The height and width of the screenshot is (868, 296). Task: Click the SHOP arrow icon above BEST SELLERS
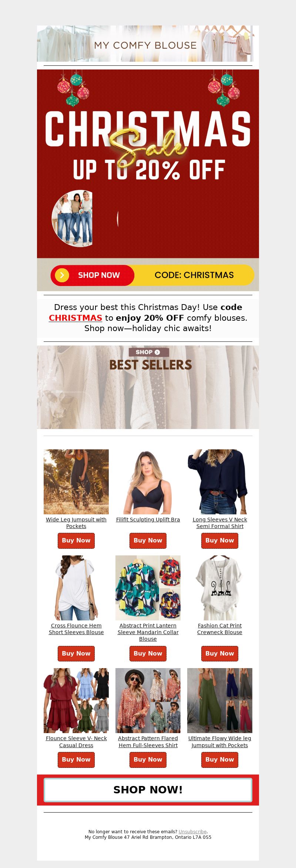click(x=157, y=352)
